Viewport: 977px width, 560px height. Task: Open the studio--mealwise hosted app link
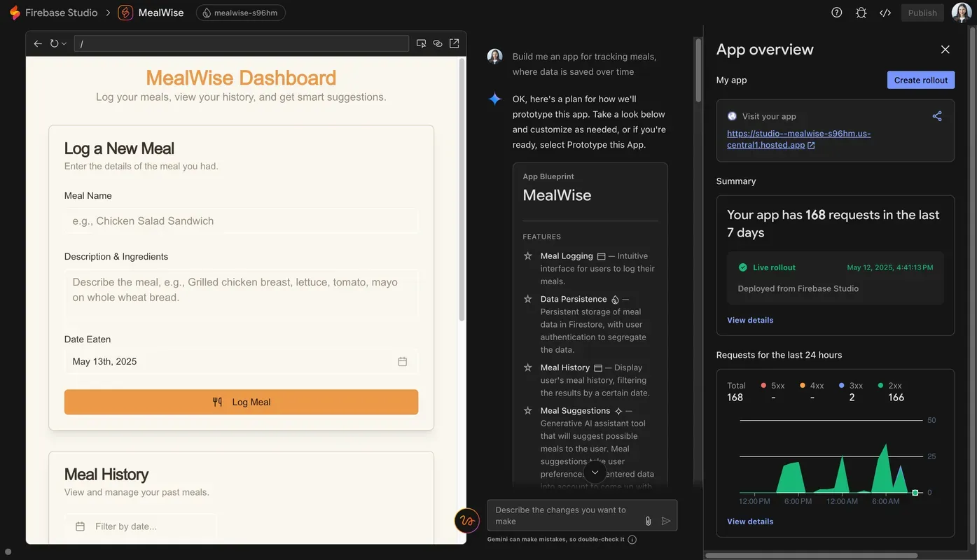point(798,139)
